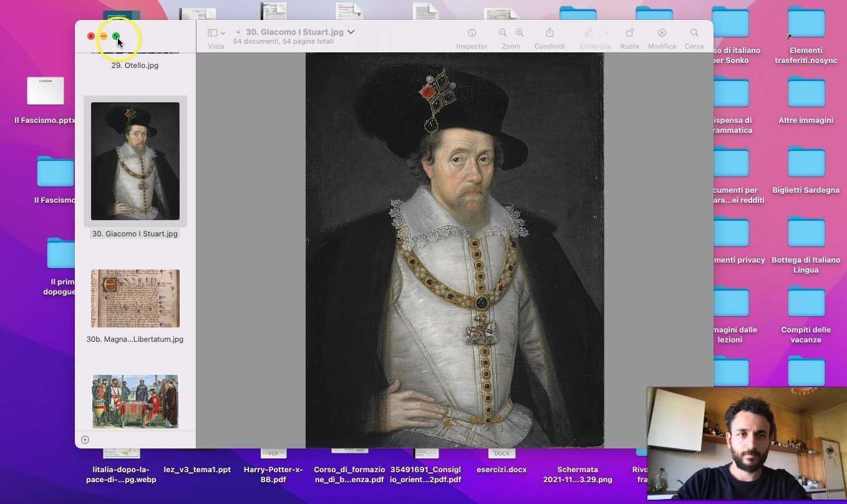847x504 pixels.
Task: Open the Condividi share menu
Action: [549, 32]
